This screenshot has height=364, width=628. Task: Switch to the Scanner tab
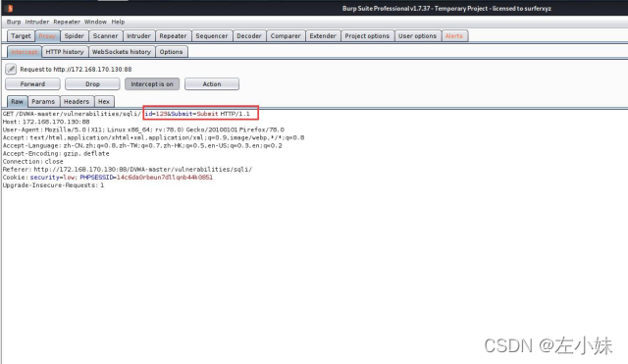105,36
